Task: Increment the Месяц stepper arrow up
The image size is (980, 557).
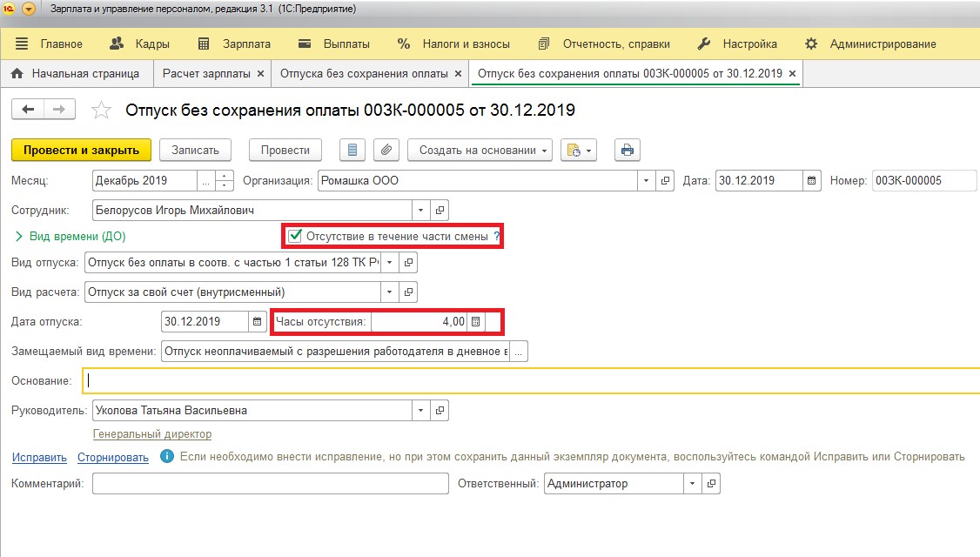Action: pyautogui.click(x=225, y=177)
